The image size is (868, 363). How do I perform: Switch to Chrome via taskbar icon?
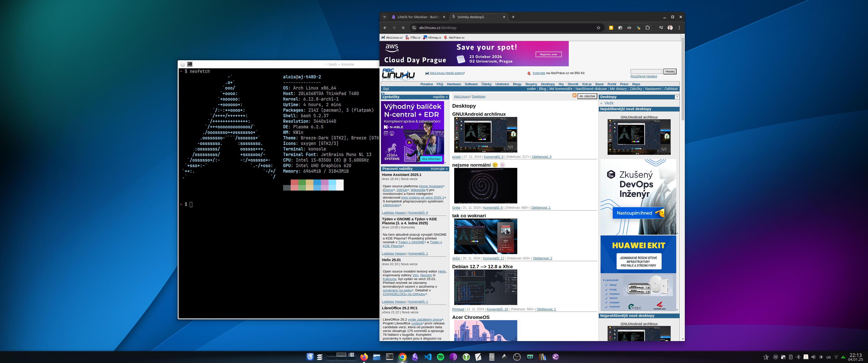click(x=402, y=357)
